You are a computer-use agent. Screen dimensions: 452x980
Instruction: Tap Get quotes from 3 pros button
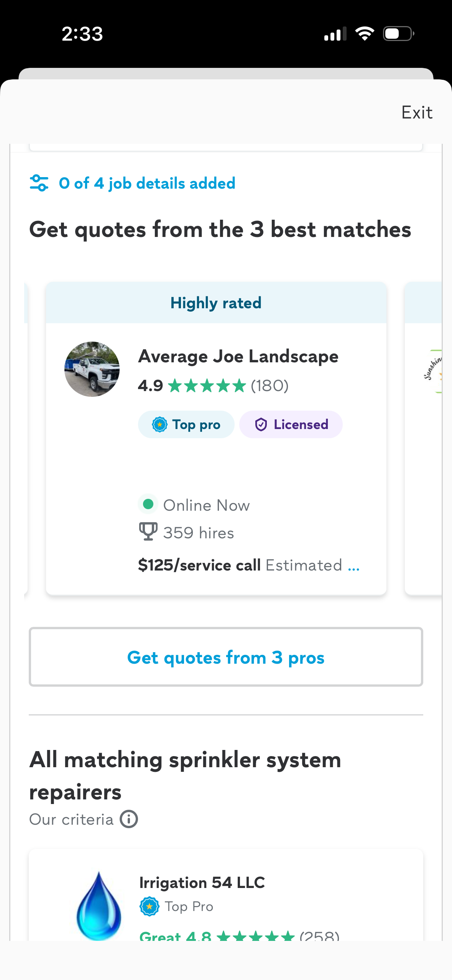click(226, 657)
